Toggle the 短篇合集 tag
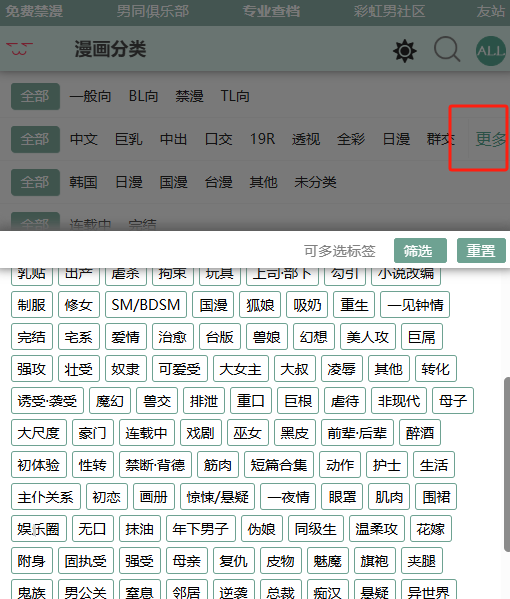Image resolution: width=510 pixels, height=599 pixels. [279, 465]
